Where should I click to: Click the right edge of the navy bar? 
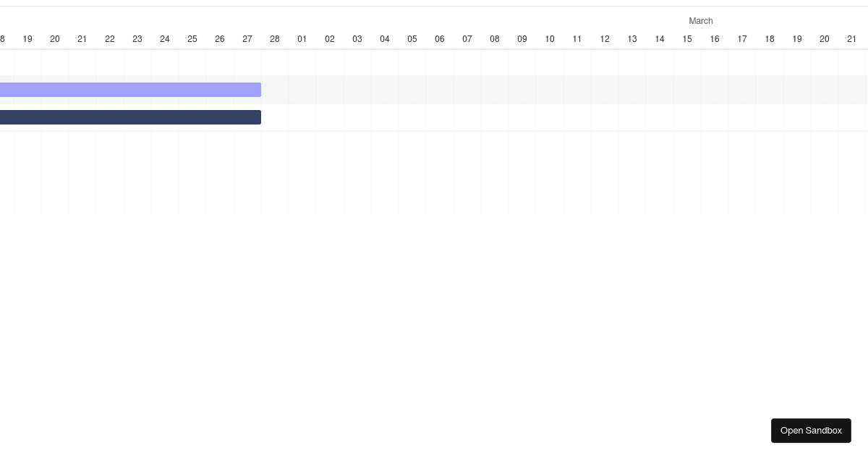click(x=259, y=117)
